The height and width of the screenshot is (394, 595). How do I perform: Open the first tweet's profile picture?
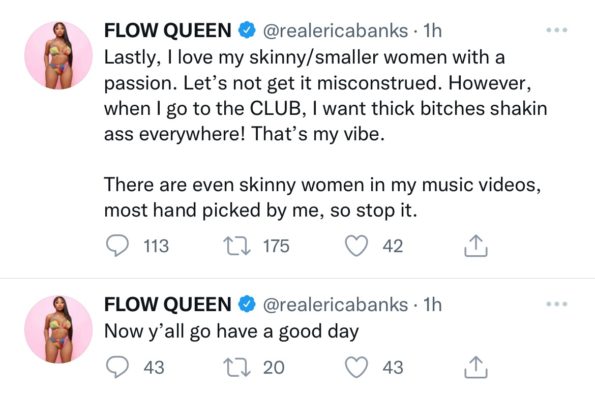58,55
